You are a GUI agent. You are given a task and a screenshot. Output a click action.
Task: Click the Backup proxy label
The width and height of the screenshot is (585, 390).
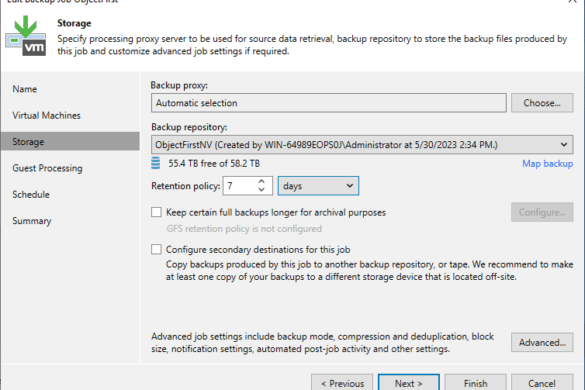[179, 85]
